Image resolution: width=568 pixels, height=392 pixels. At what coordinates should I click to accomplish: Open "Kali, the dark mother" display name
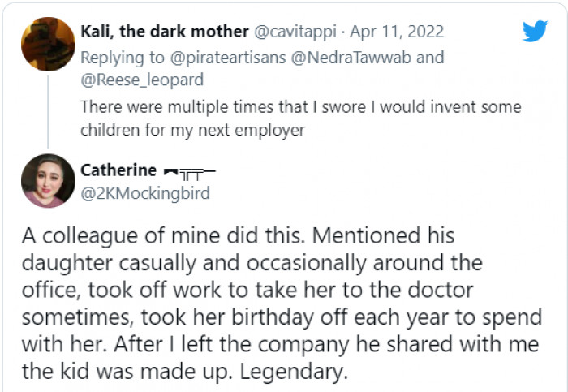tap(165, 32)
